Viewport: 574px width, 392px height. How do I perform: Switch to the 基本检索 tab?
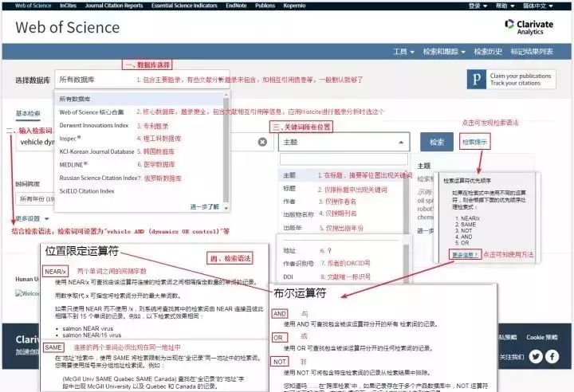coord(28,114)
